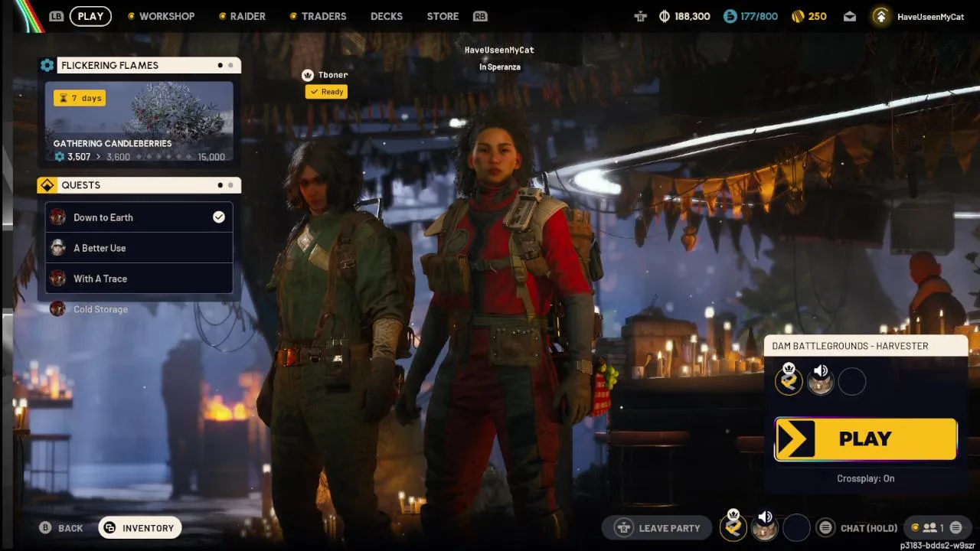980x551 pixels.
Task: Click the gold token icon beside 250
Action: pyautogui.click(x=798, y=16)
